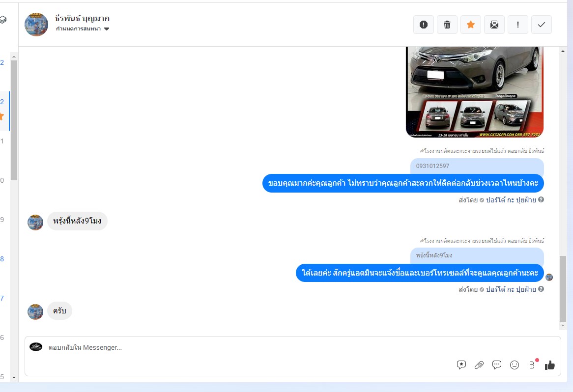Screen dimensions: 573x392
Task: Attach a file with paperclip icon
Action: pyautogui.click(x=479, y=364)
